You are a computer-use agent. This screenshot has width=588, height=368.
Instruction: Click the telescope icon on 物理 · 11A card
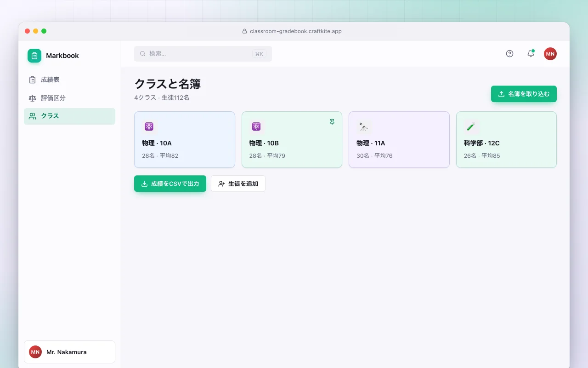(x=363, y=126)
